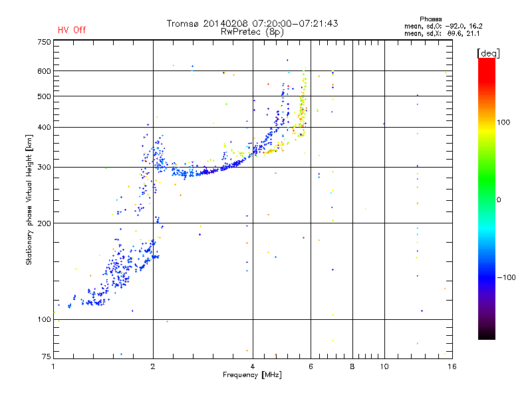Click the 'Phases' header text
This screenshot has width=532, height=399.
[430, 19]
